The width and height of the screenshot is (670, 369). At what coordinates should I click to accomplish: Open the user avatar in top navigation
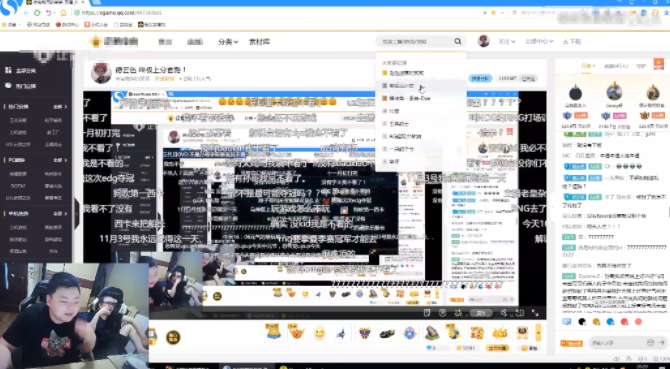click(x=483, y=41)
